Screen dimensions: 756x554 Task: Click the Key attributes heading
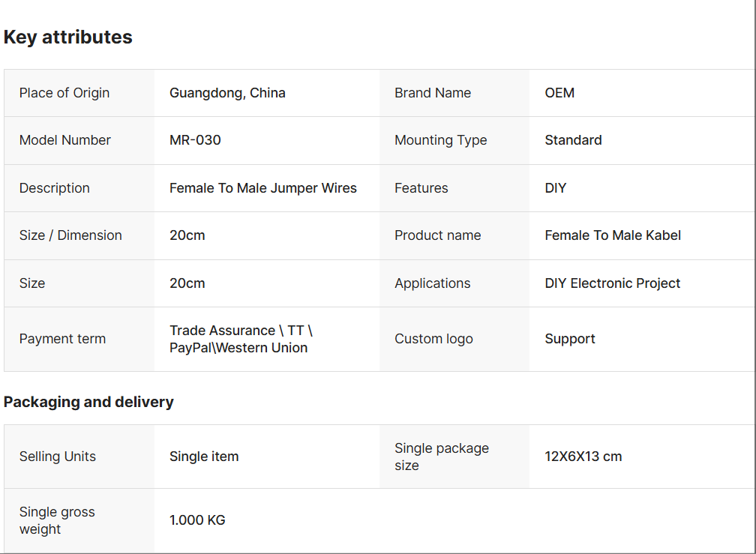[x=68, y=37]
